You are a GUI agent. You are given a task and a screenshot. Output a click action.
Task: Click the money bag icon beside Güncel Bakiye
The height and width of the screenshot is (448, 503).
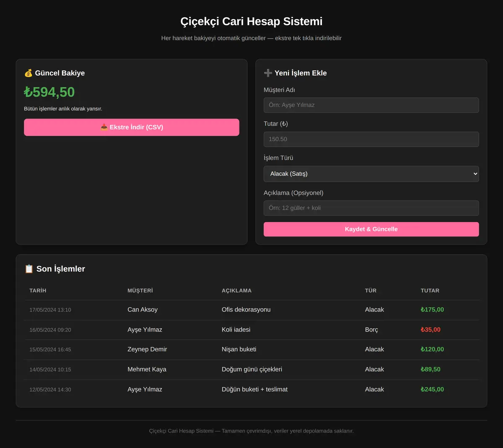coord(28,73)
